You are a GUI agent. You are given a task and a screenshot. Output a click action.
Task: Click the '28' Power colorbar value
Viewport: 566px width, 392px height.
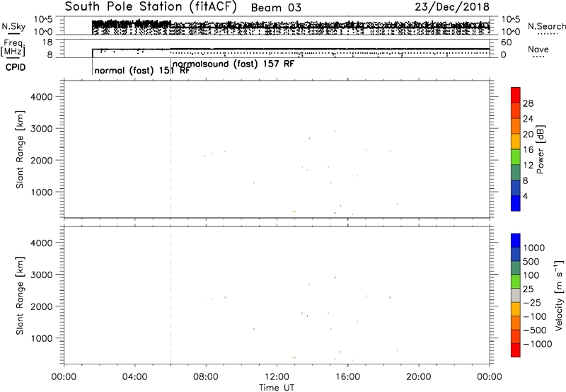click(x=528, y=103)
